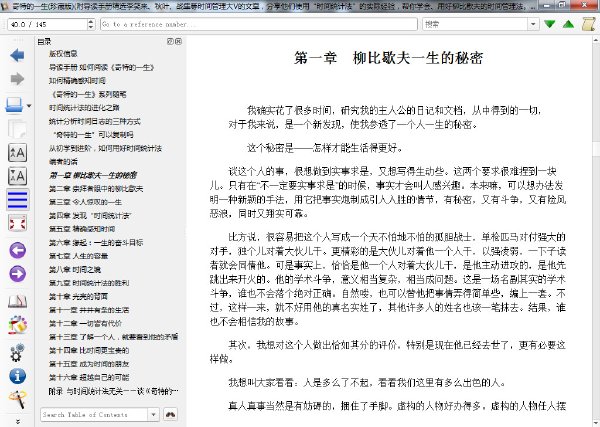Increase font size with the larger A icon
Screen dimensions: 600x427
pos(17,153)
